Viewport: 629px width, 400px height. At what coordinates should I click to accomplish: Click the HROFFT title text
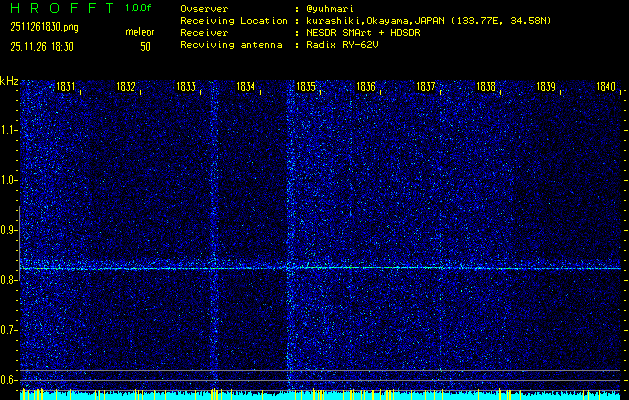(61, 8)
